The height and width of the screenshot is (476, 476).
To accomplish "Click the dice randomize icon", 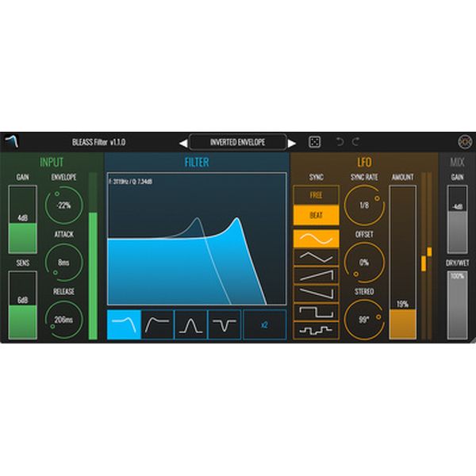I will [314, 142].
